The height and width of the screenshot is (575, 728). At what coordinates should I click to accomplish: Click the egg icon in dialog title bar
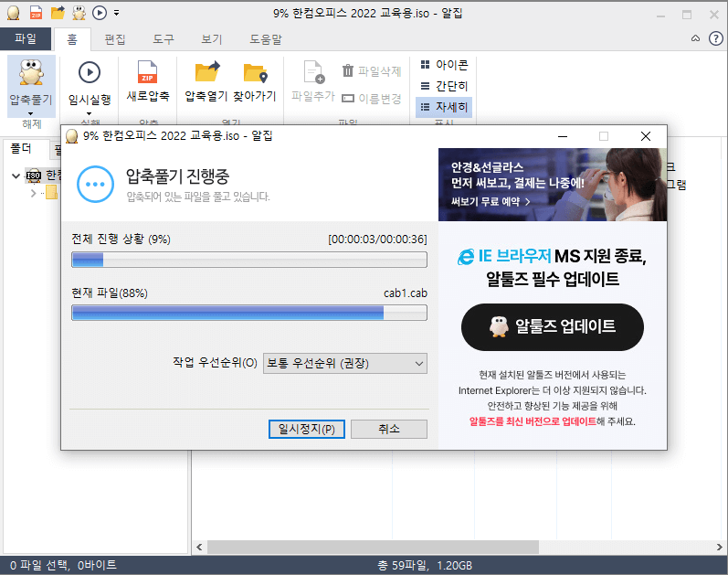(x=71, y=136)
